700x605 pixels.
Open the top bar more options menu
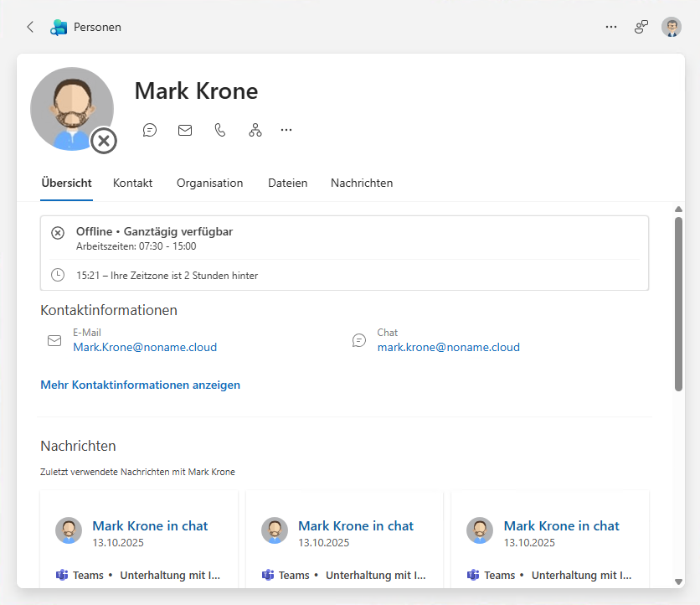pos(611,27)
